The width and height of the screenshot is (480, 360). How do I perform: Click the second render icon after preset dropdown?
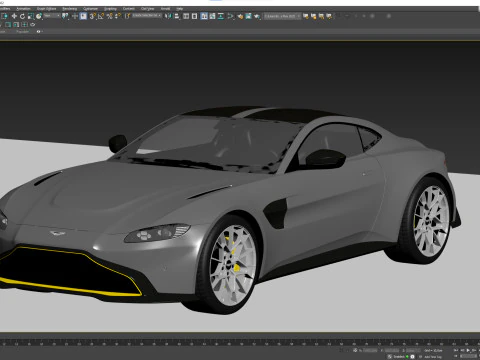pyautogui.click(x=313, y=16)
